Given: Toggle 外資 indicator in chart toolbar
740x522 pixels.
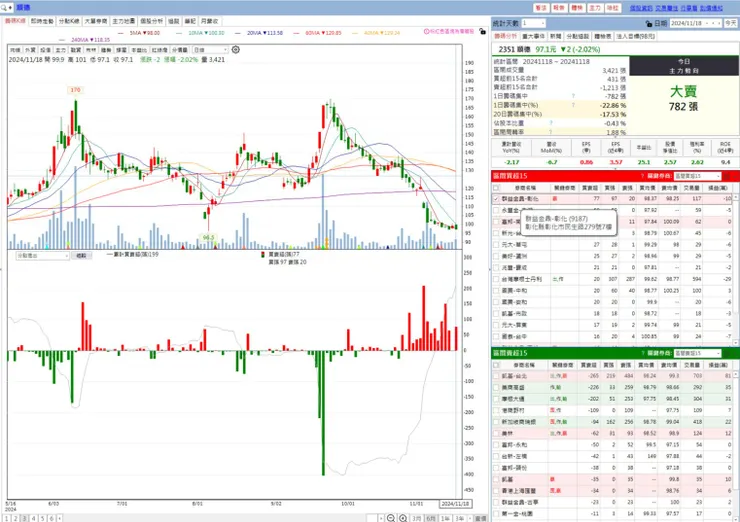Looking at the screenshot, I should pyautogui.click(x=30, y=50).
